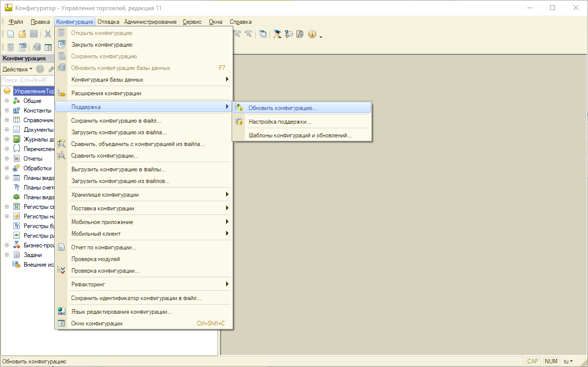Click Проверка модулей menu entry

(x=95, y=259)
